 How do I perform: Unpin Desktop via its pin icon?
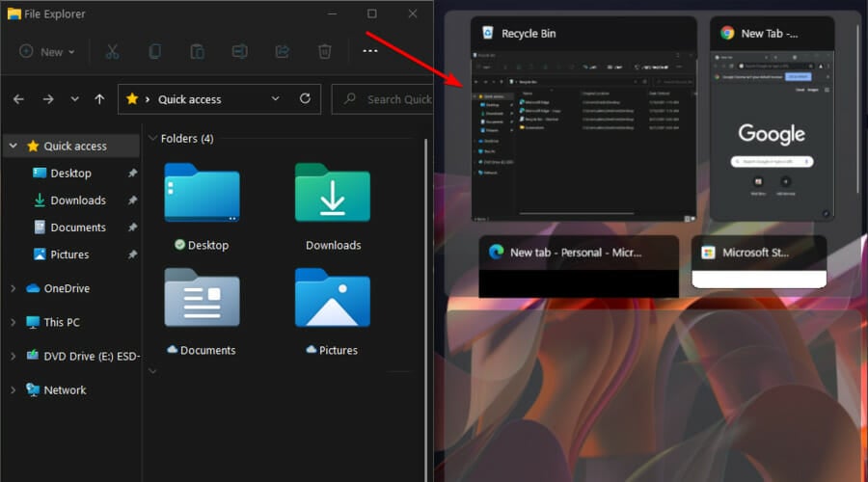[132, 174]
